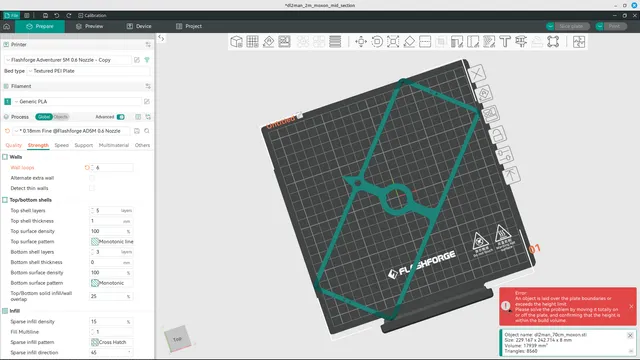Open Bottom surface pattern dropdown
The width and height of the screenshot is (640, 360).
[x=111, y=283]
